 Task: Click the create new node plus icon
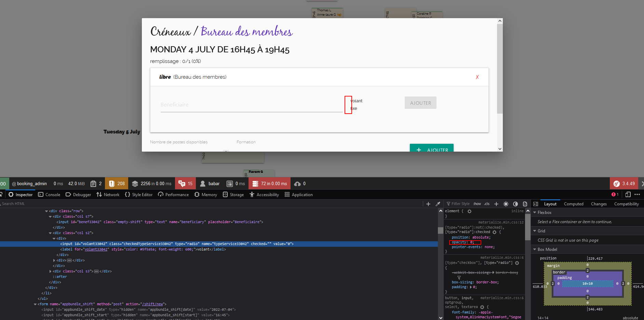[428, 204]
